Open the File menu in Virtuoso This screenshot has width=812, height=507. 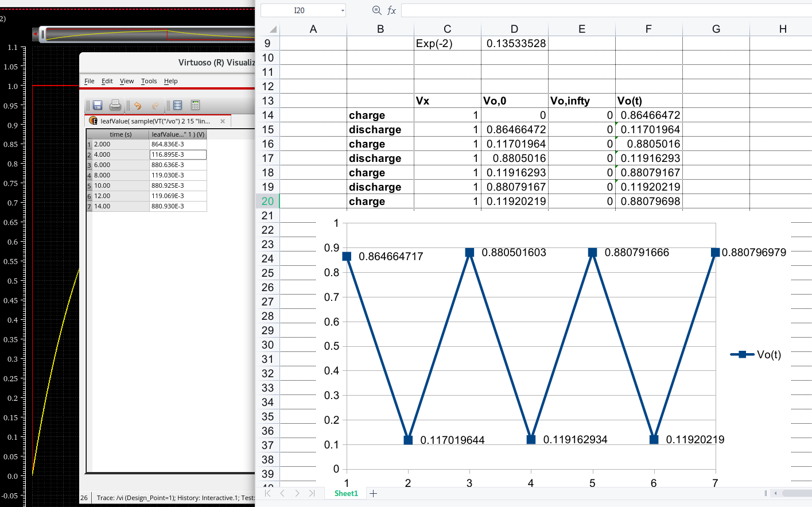coord(90,81)
